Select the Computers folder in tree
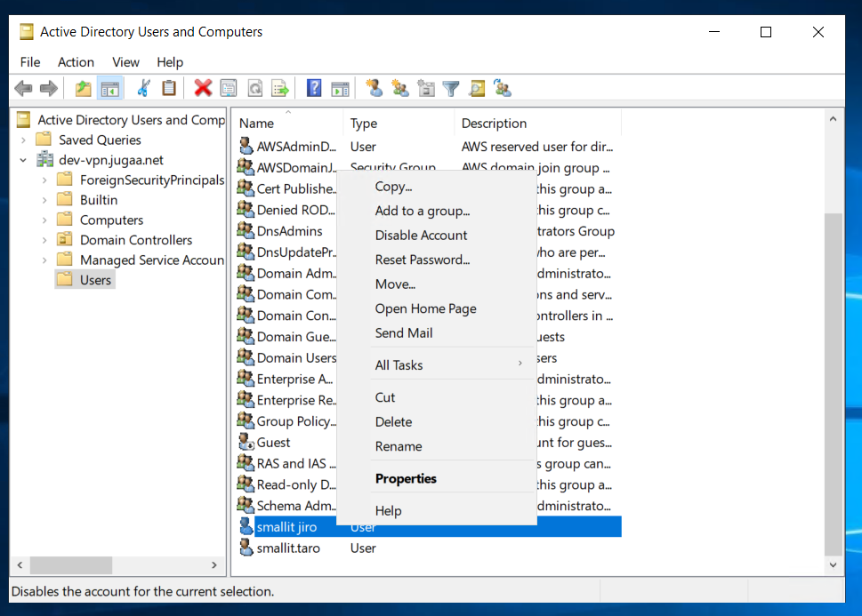Image resolution: width=862 pixels, height=616 pixels. click(111, 220)
